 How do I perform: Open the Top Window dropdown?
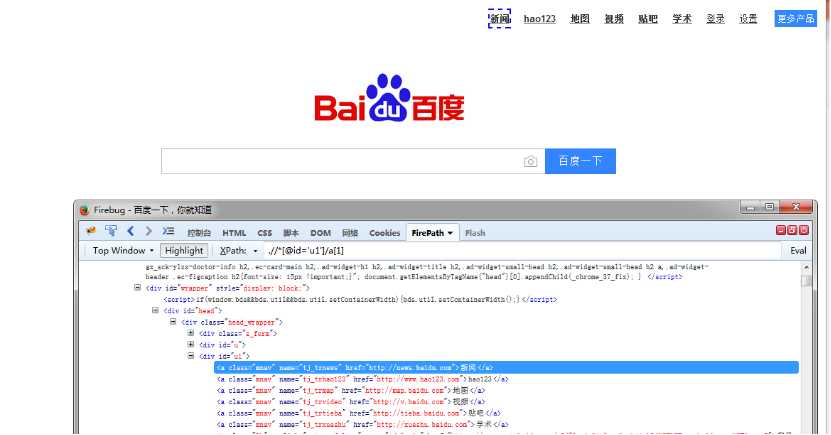pyautogui.click(x=122, y=251)
